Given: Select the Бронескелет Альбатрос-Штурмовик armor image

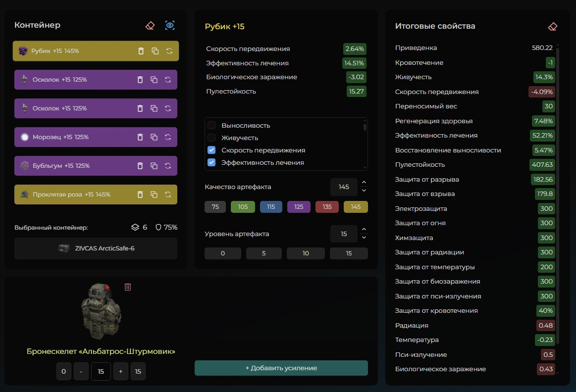Looking at the screenshot, I should 101,311.
